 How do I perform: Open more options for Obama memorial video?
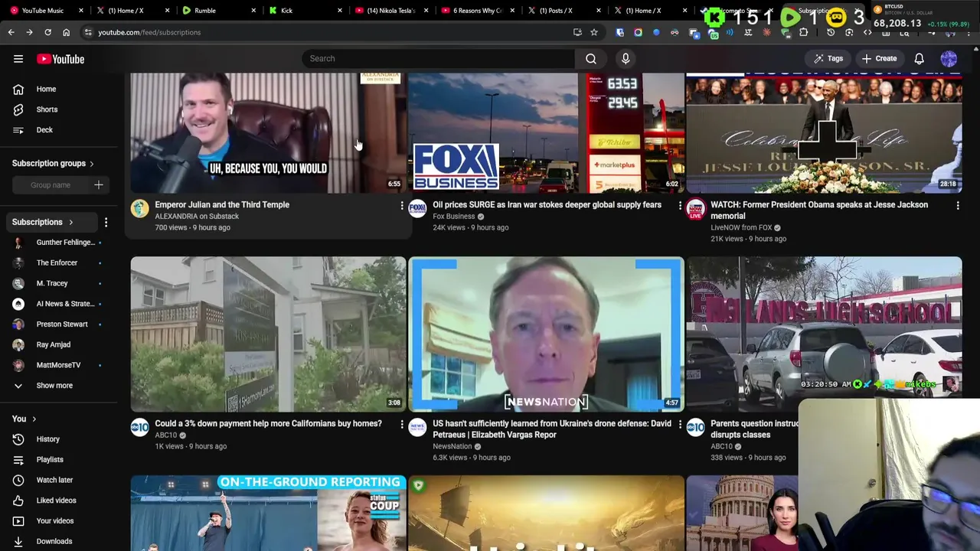[x=957, y=205]
